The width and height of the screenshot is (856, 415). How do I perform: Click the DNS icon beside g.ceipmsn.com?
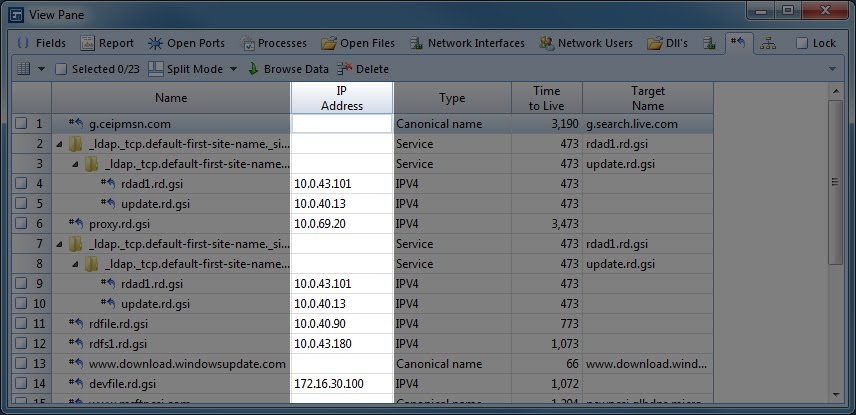tap(76, 123)
